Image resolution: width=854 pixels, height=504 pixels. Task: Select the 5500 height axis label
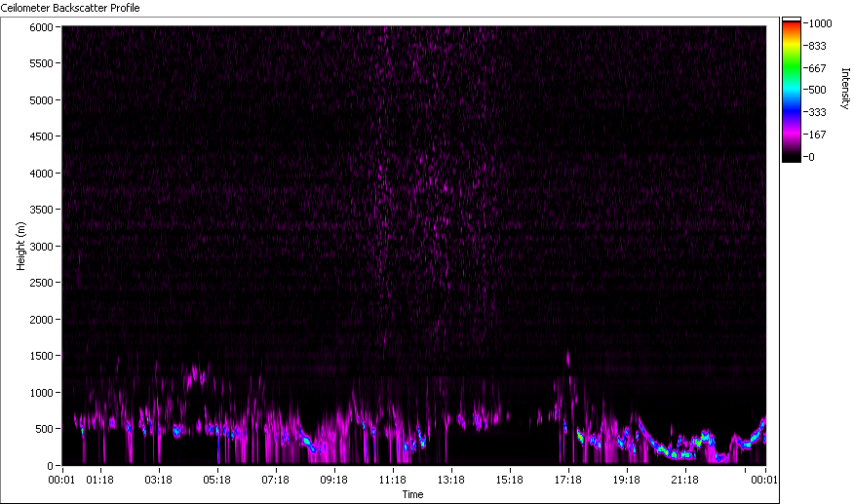point(41,63)
